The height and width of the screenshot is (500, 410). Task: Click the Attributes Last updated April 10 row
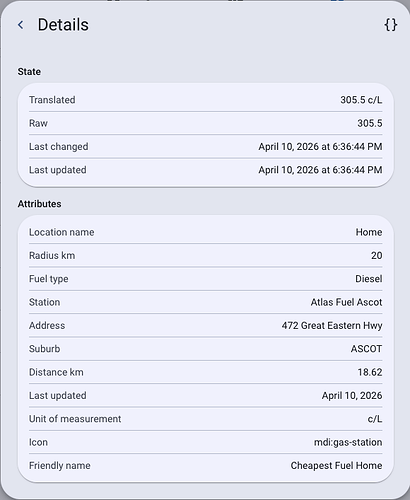(x=205, y=396)
